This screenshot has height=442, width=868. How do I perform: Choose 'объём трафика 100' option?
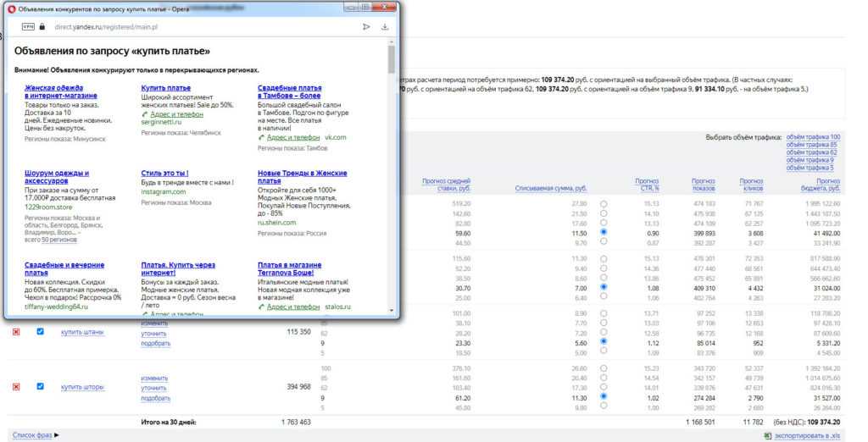coord(813,137)
